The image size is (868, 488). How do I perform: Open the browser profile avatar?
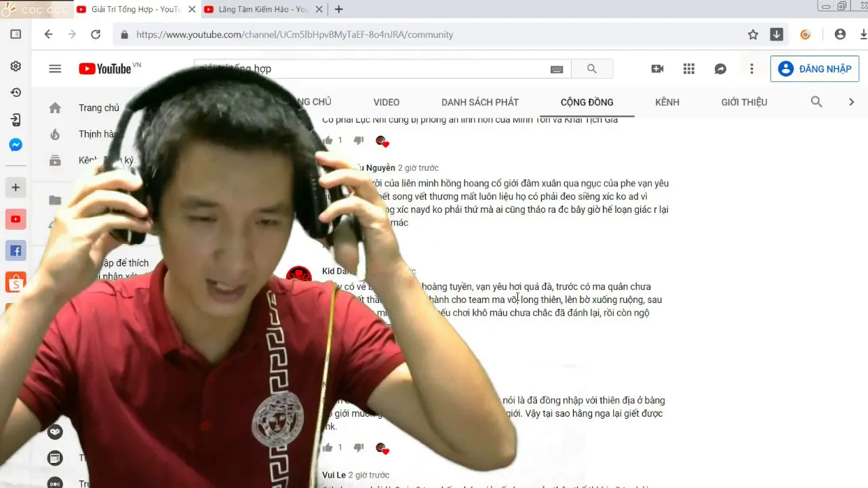pos(840,35)
